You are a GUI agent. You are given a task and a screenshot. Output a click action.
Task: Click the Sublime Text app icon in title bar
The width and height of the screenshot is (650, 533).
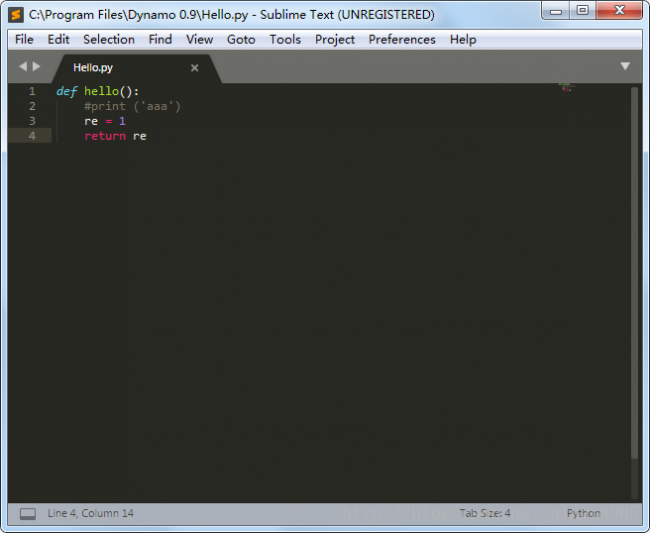click(16, 14)
